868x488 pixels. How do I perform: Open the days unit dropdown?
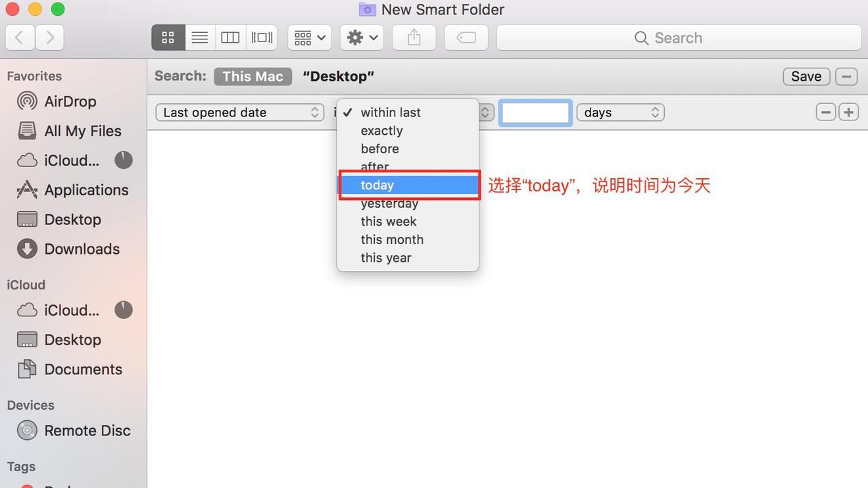619,112
